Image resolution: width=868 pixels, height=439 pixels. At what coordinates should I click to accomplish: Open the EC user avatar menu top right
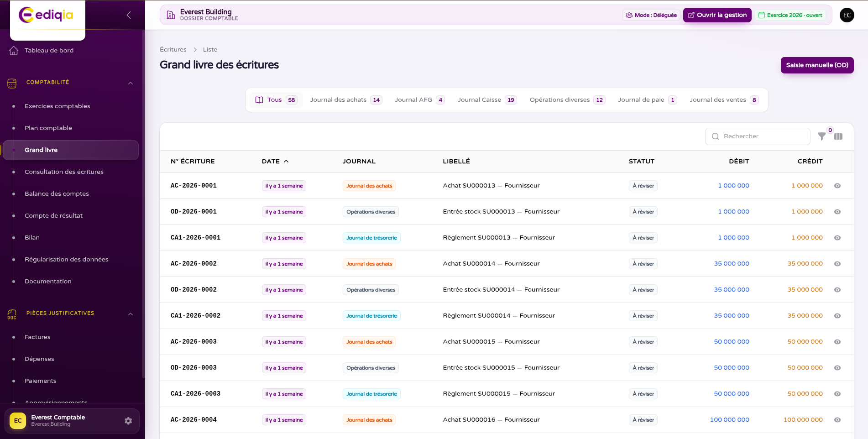[x=847, y=15]
